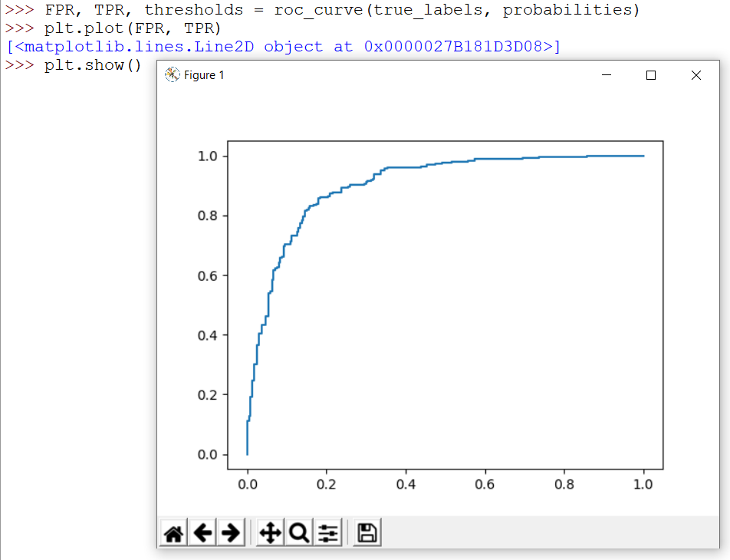Screen dimensions: 730x560
Task: Click the Back navigation arrow icon
Action: click(x=202, y=532)
